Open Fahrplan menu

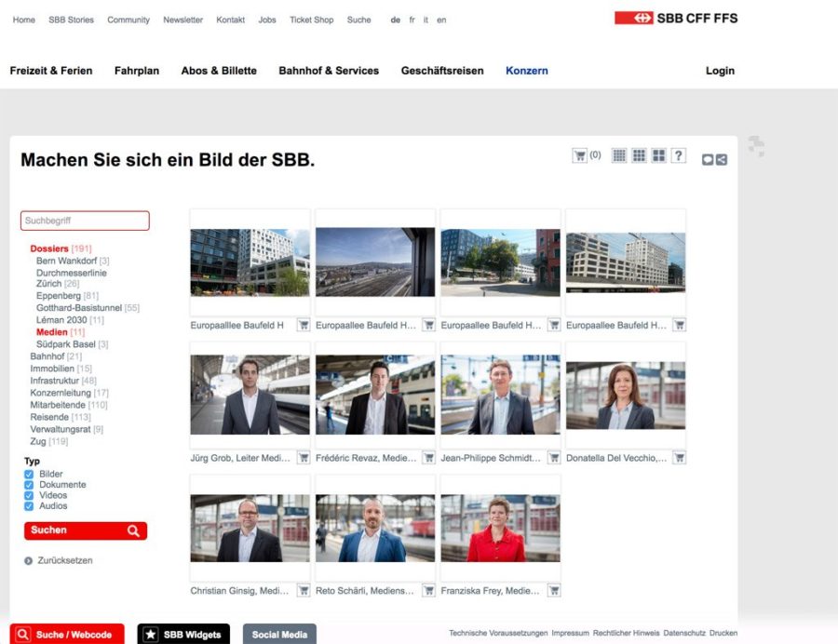click(137, 71)
